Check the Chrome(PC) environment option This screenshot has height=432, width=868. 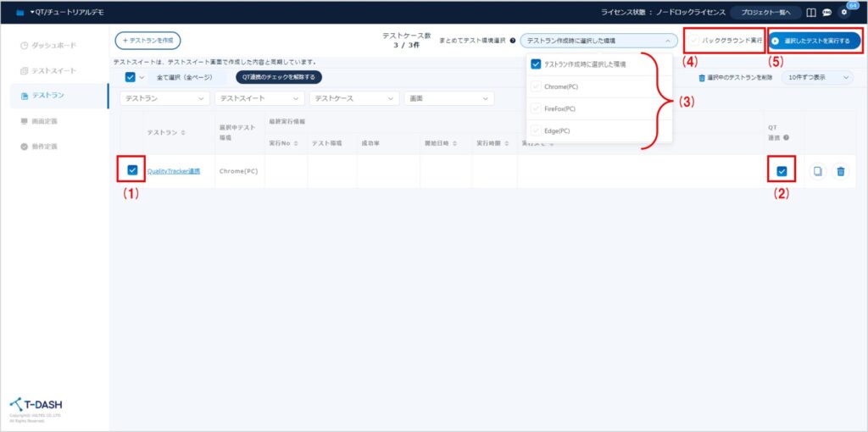(536, 86)
